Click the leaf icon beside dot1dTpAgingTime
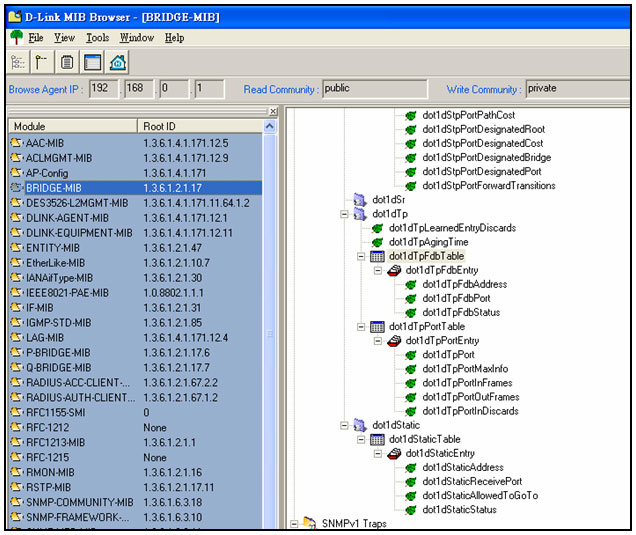636x535 pixels. coord(377,242)
